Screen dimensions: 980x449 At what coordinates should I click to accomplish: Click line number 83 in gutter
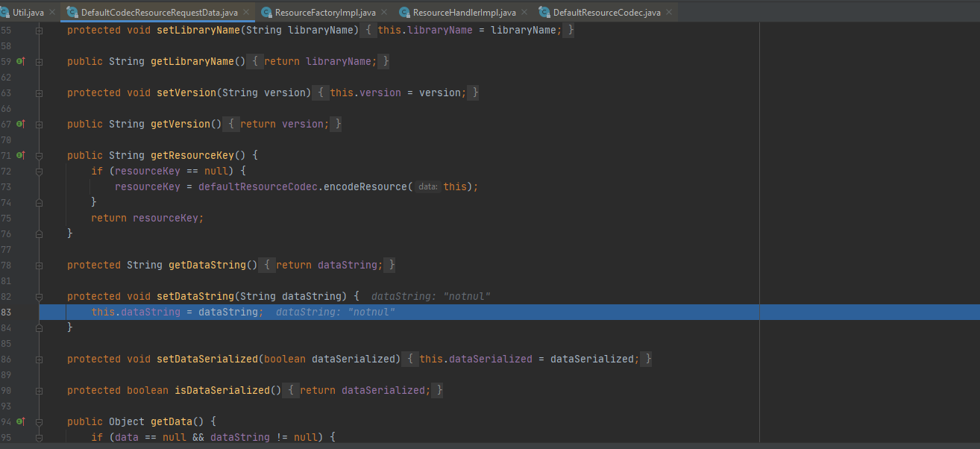click(6, 312)
